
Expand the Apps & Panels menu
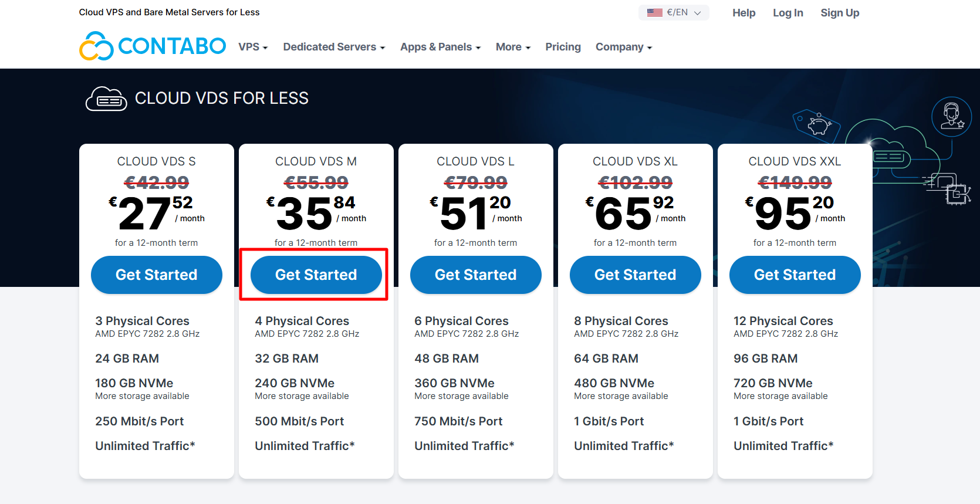click(x=440, y=47)
